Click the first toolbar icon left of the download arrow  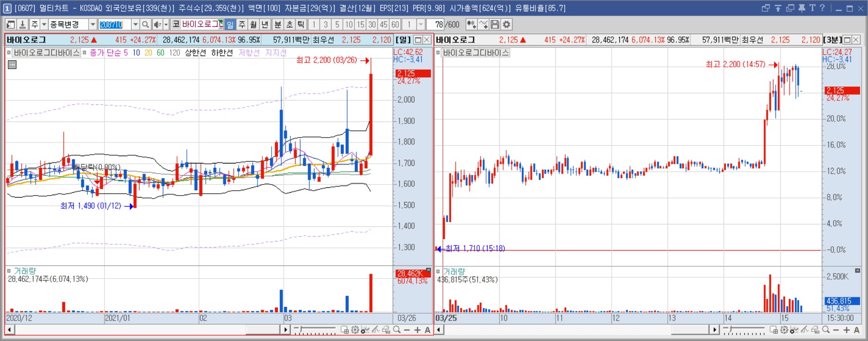[x=10, y=24]
